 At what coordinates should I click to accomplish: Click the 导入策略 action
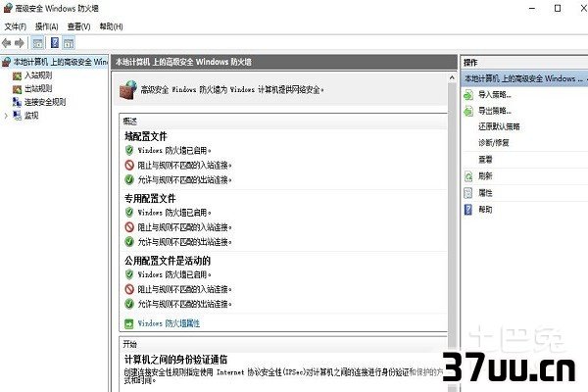click(x=495, y=95)
